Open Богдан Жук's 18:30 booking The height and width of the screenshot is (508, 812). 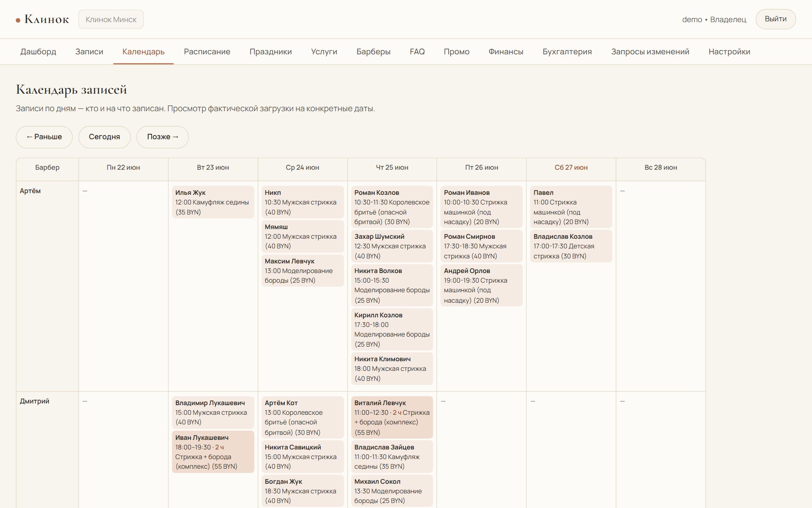(302, 491)
